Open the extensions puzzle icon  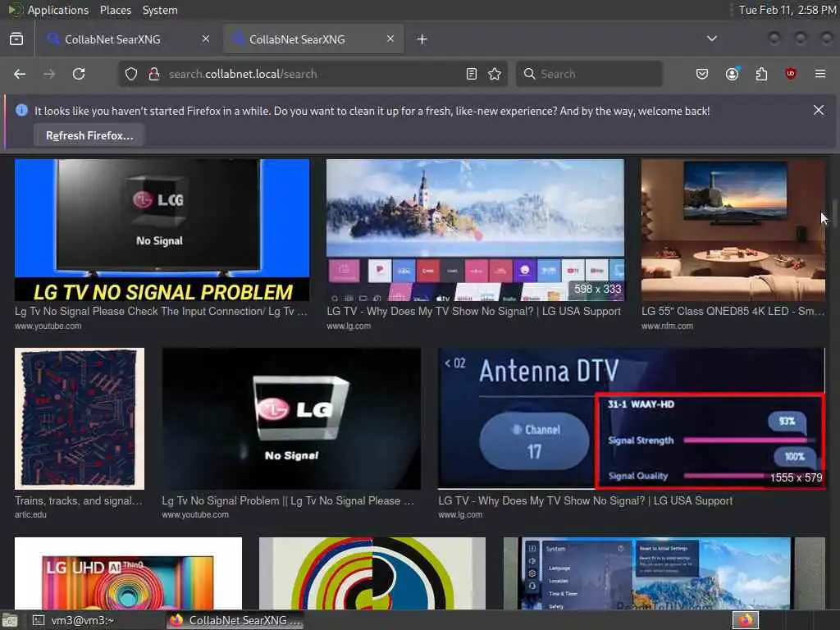[761, 74]
